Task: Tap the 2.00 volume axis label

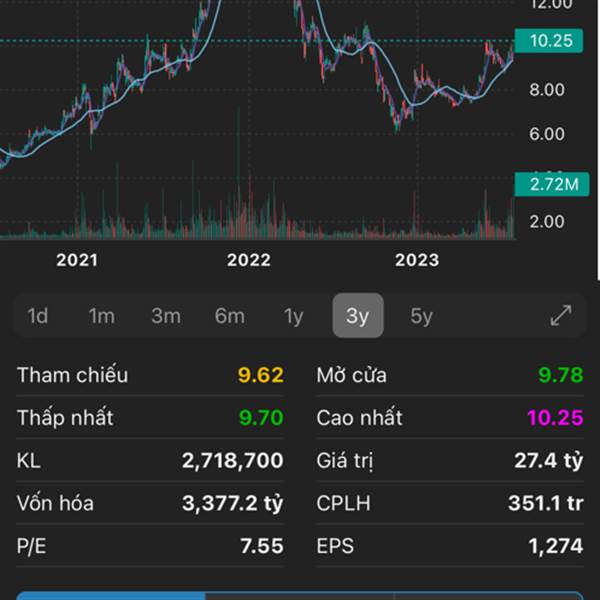Action: click(547, 222)
